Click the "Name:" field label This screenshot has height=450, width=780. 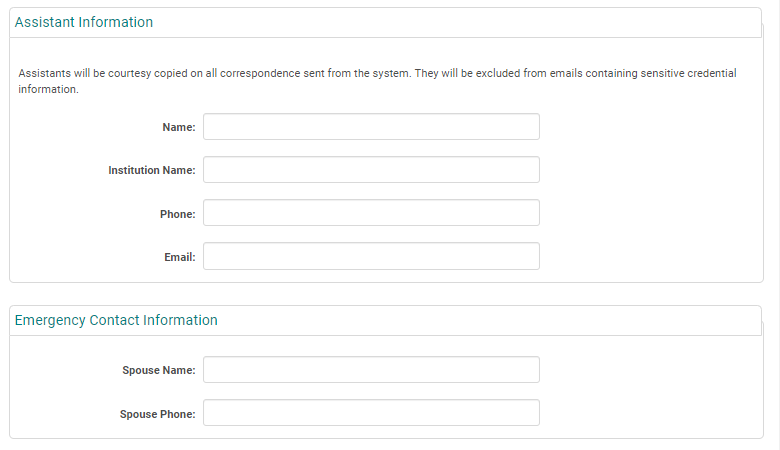pyautogui.click(x=178, y=127)
